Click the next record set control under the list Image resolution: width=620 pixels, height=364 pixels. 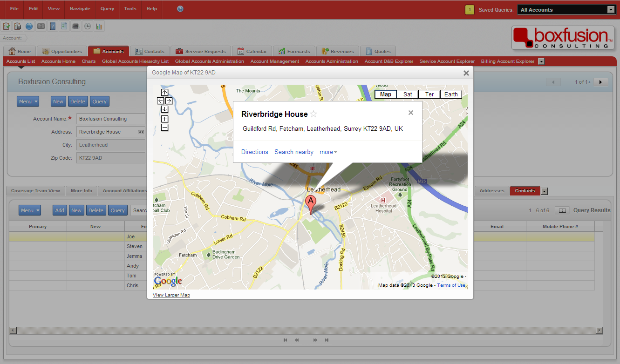tap(315, 340)
